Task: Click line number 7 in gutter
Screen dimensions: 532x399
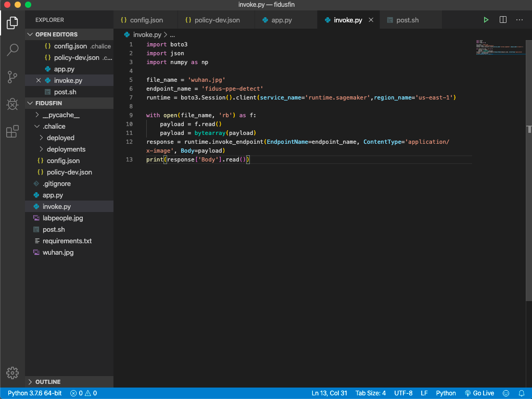Action: pyautogui.click(x=131, y=97)
